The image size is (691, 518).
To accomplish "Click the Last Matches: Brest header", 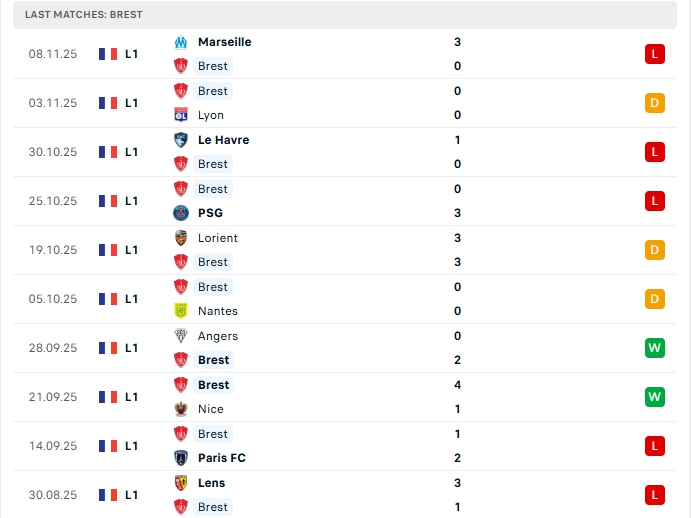I will point(84,15).
